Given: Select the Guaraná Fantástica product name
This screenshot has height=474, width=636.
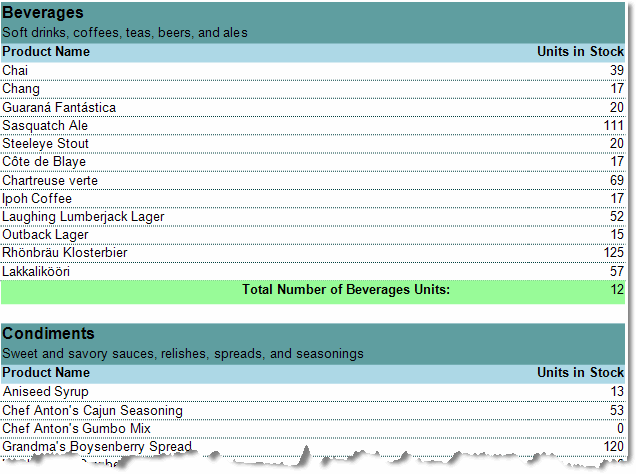Looking at the screenshot, I should [x=59, y=107].
